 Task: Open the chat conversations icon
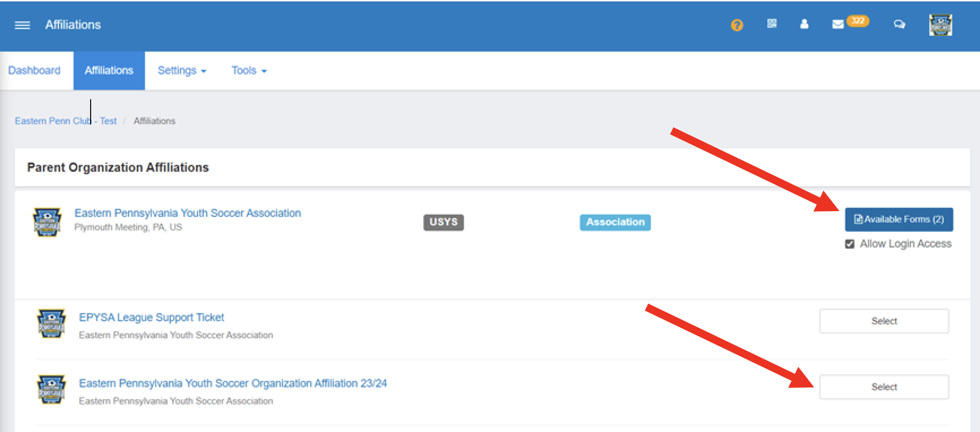[x=900, y=24]
